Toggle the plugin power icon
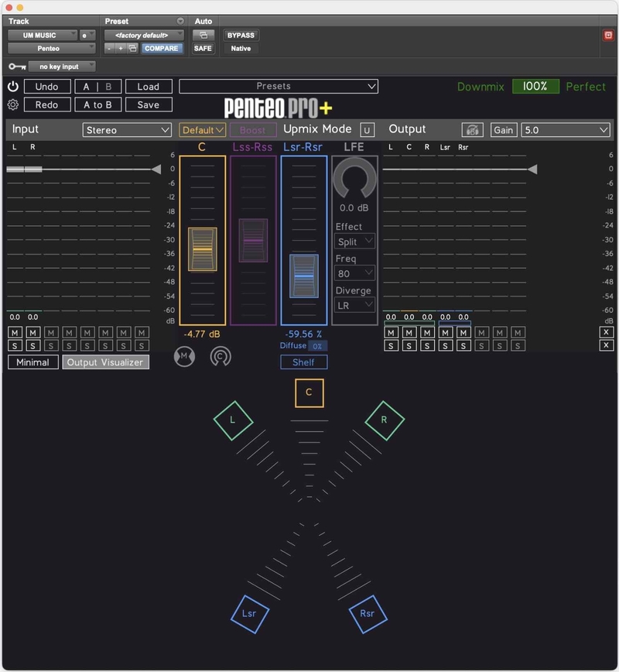The image size is (619, 672). click(13, 87)
